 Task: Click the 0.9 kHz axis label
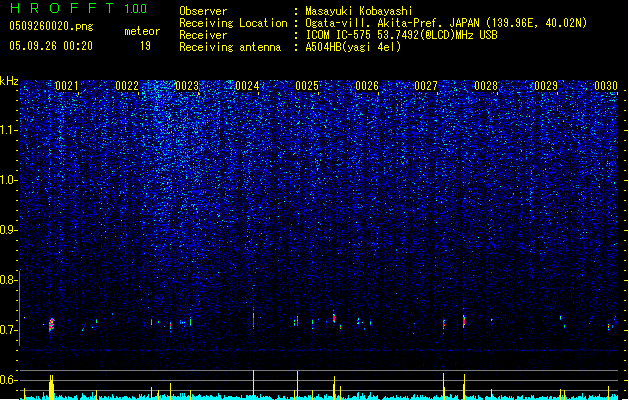click(x=9, y=230)
